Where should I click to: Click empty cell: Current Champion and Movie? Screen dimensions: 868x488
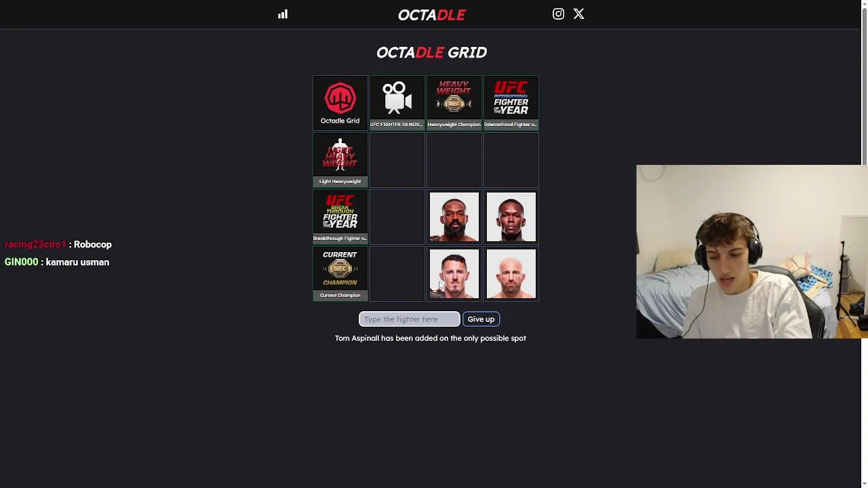[x=397, y=274]
